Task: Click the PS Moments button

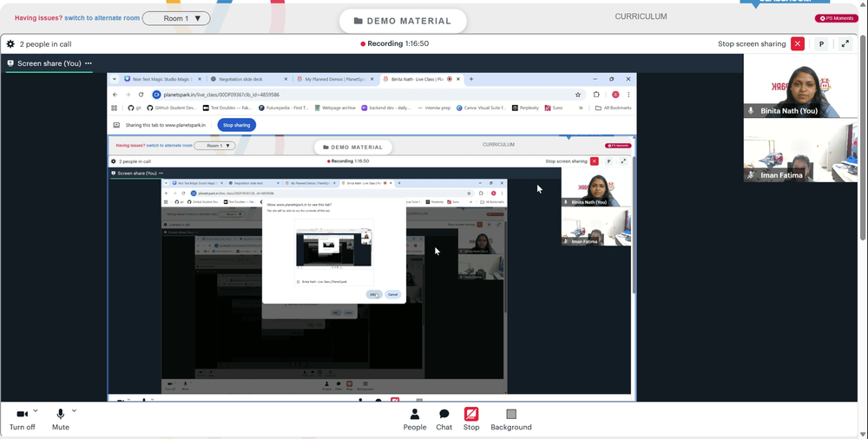Action: pos(836,18)
